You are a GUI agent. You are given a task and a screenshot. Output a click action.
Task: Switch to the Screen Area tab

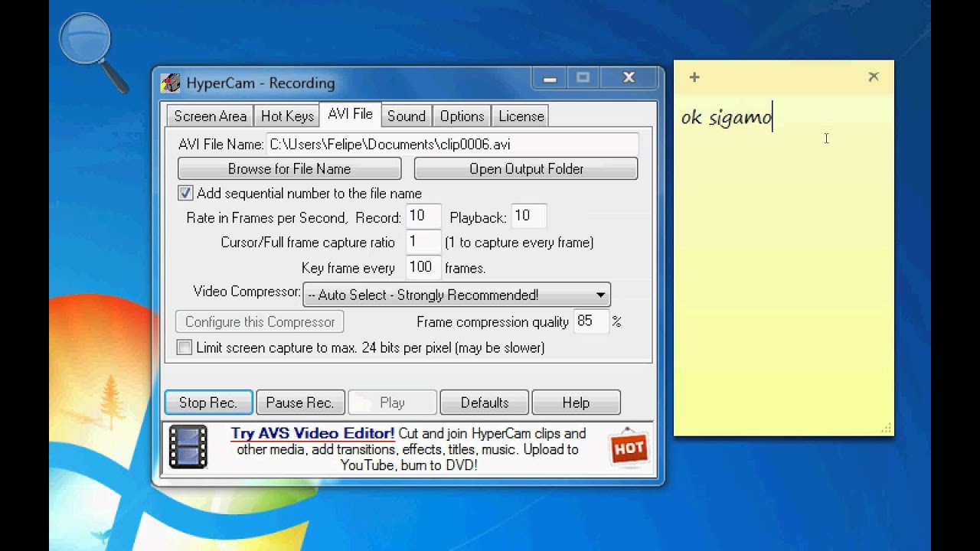coord(210,116)
